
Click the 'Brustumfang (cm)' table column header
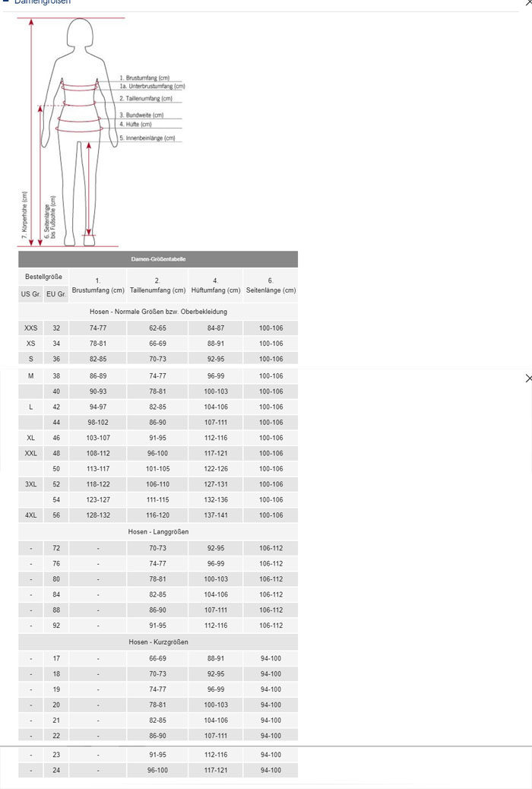tap(98, 285)
